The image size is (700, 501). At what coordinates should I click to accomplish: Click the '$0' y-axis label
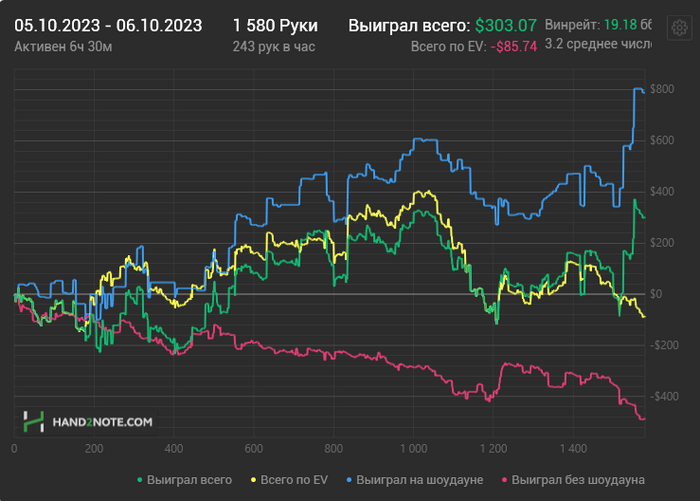pyautogui.click(x=656, y=294)
